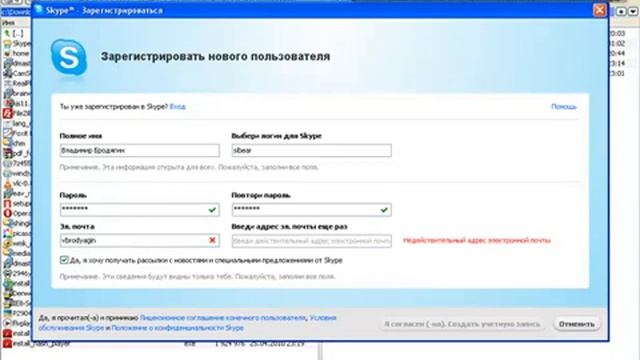Click the Skype logo in the dialog header
This screenshot has height=360, width=640.
pyautogui.click(x=69, y=58)
